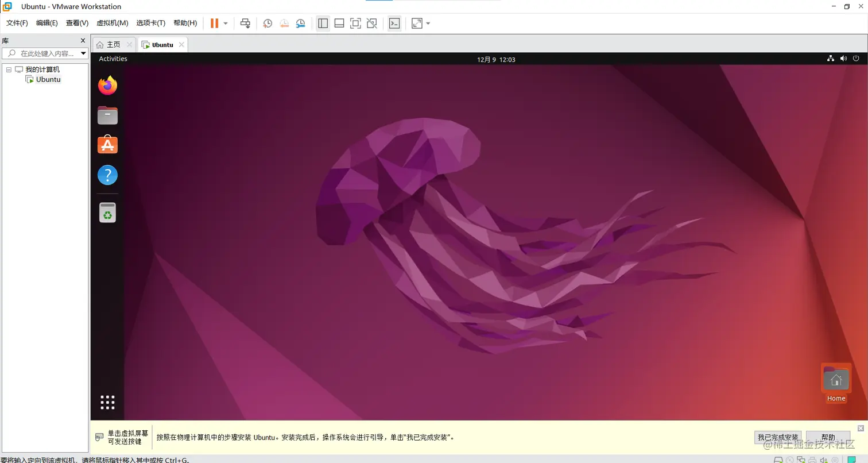
Task: Revert to the previous snapshot
Action: click(x=284, y=24)
